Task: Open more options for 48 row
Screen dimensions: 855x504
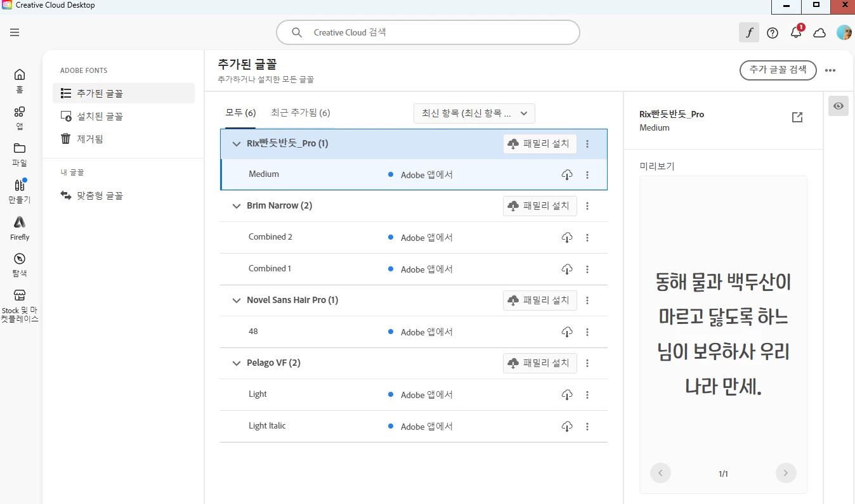Action: tap(587, 332)
